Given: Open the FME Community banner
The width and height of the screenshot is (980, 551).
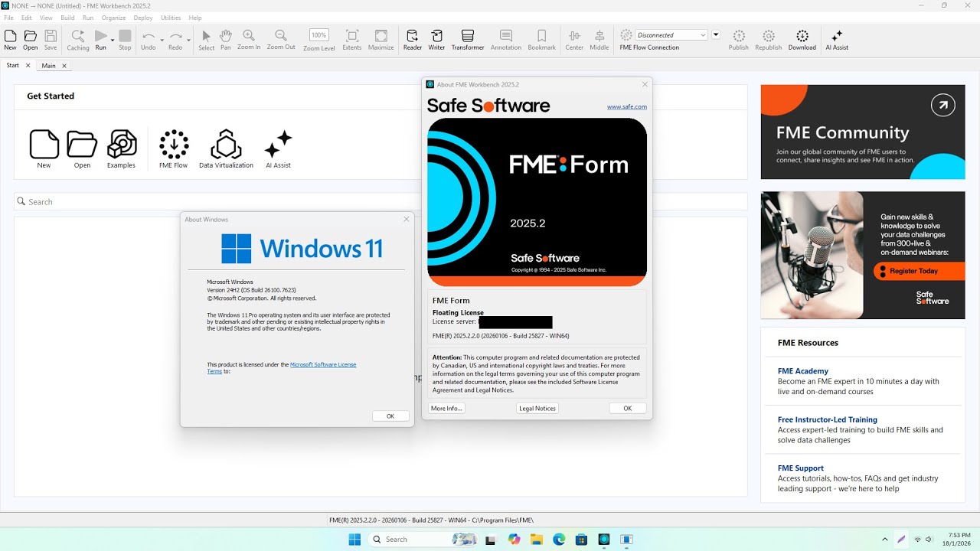Looking at the screenshot, I should coord(863,132).
